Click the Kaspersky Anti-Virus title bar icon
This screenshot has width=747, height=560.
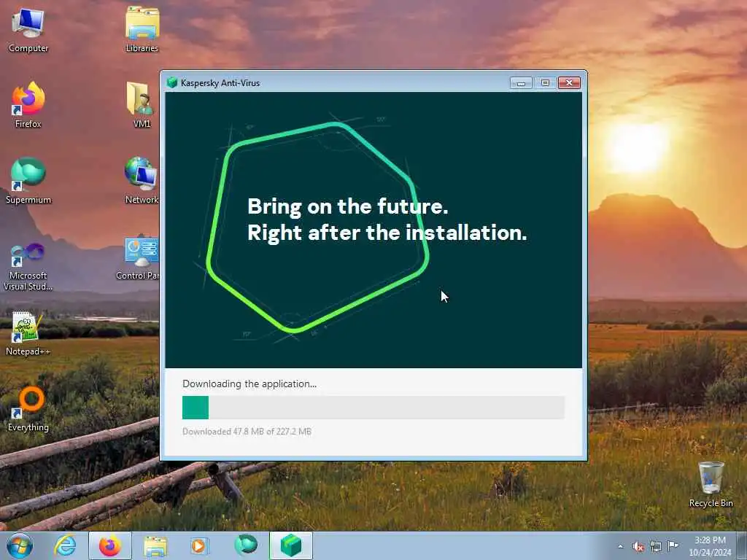click(172, 83)
